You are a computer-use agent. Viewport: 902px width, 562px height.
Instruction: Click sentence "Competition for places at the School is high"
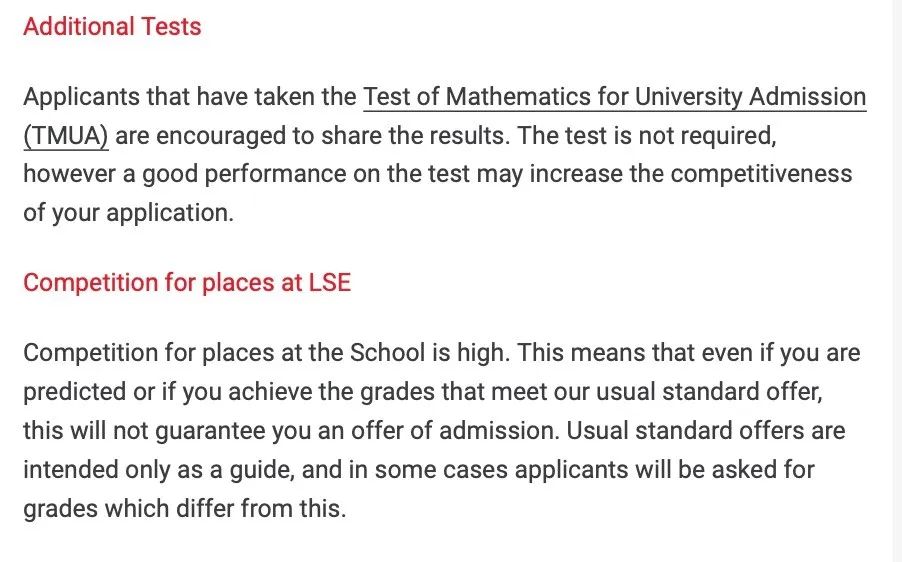point(266,353)
